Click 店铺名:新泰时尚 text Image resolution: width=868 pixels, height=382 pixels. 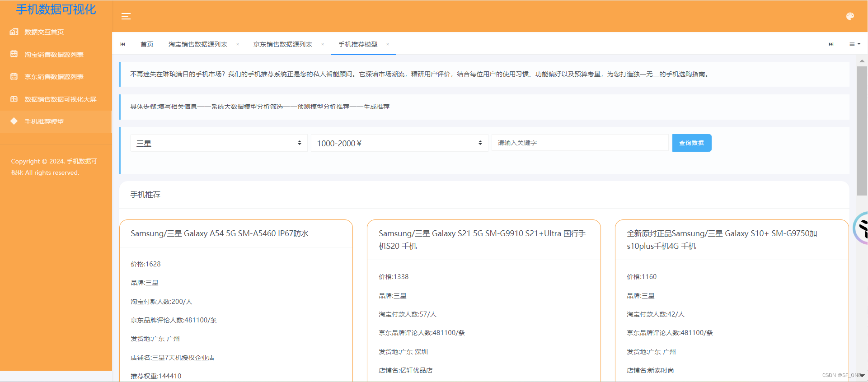coord(650,370)
